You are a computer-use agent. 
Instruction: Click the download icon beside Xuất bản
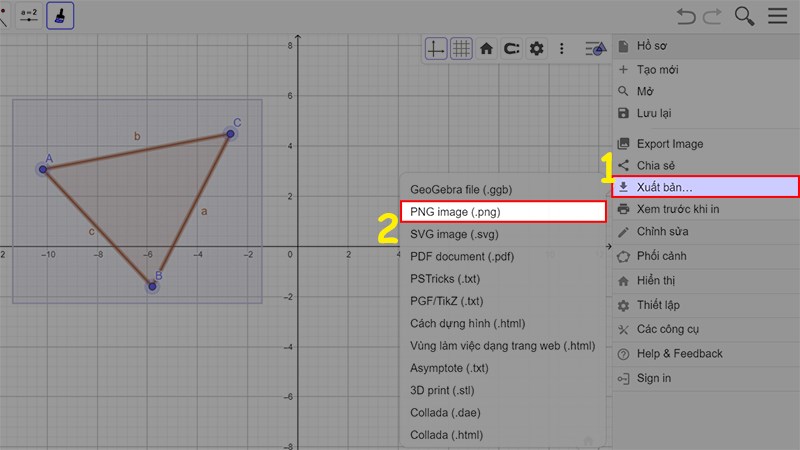click(x=623, y=187)
